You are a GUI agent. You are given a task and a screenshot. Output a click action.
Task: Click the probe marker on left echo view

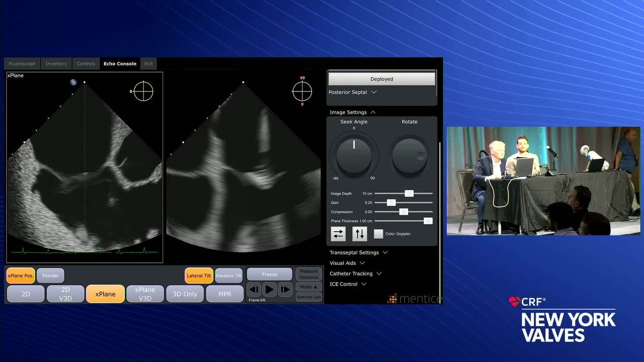(73, 82)
